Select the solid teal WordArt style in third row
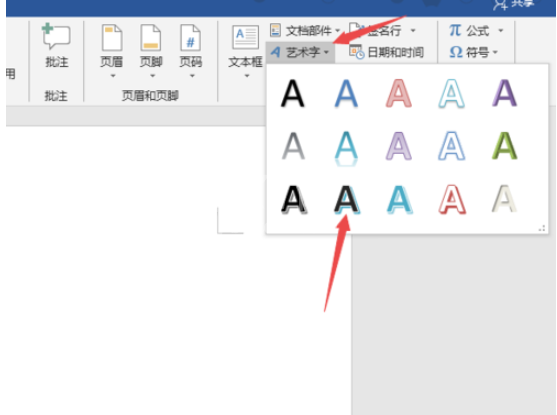Image resolution: width=557 pixels, height=415 pixels. click(x=399, y=199)
